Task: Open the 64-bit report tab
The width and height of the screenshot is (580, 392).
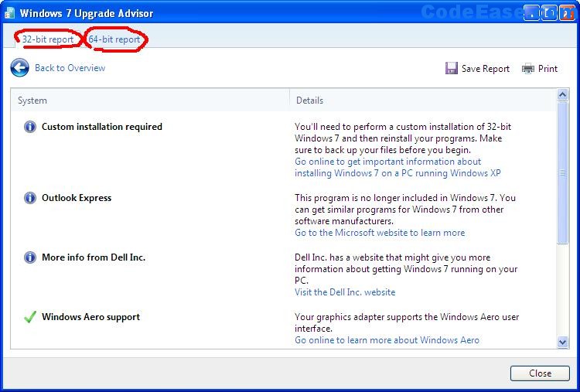Action: point(114,39)
